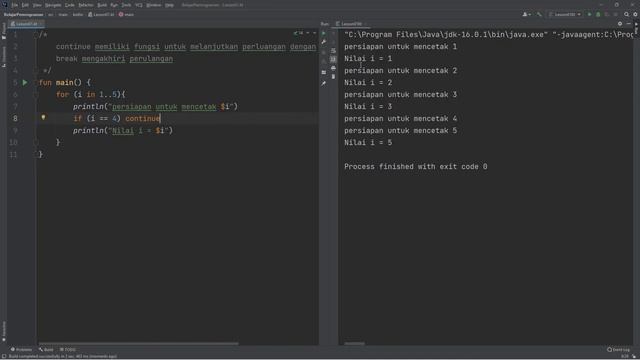Open the Event Log
This screenshot has width=640, height=360.
pos(618,349)
